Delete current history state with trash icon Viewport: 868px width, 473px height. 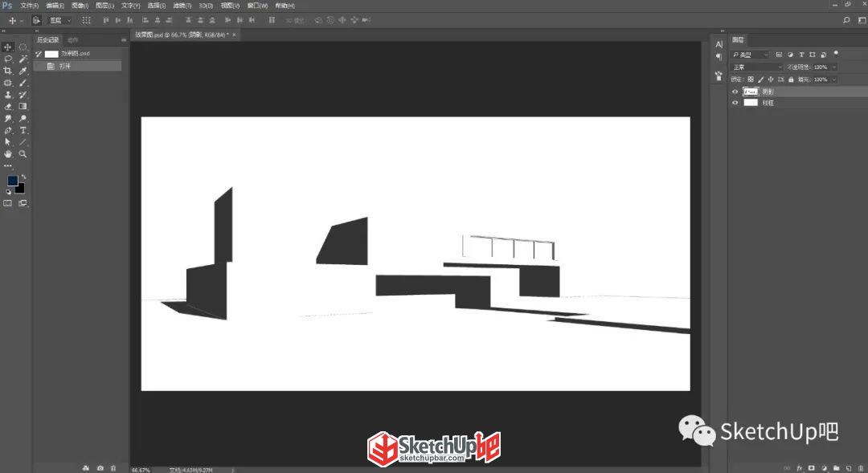pyautogui.click(x=113, y=468)
